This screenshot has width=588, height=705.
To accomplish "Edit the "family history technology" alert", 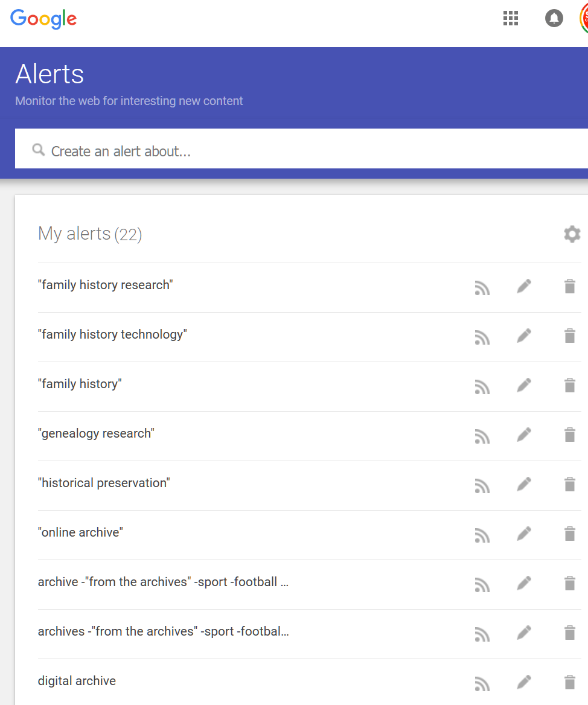I will pyautogui.click(x=523, y=337).
